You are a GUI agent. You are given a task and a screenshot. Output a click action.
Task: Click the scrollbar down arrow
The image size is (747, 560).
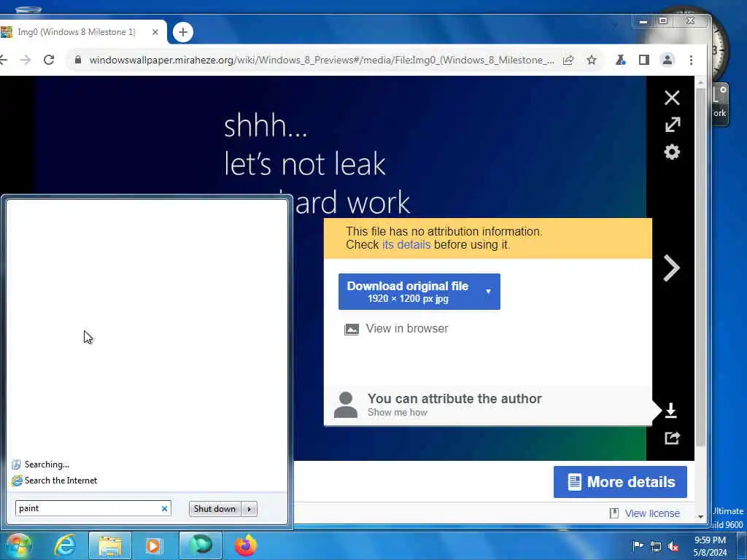(x=700, y=517)
